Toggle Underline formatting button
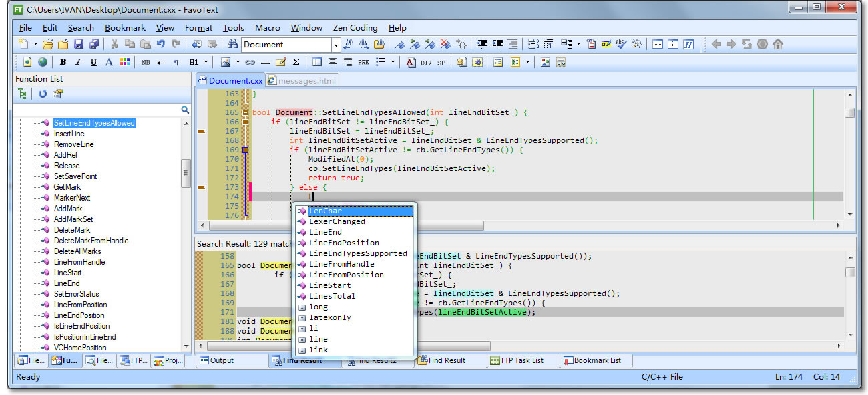 click(x=93, y=62)
